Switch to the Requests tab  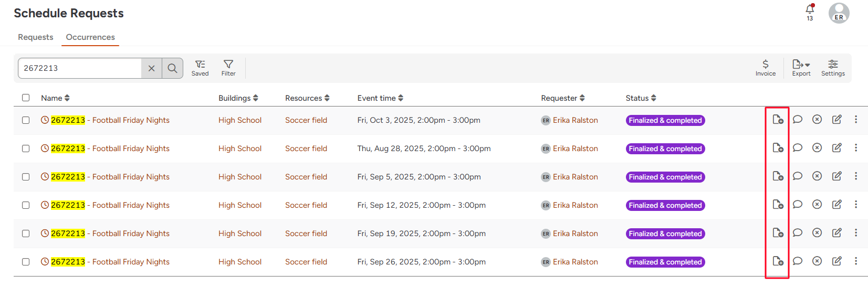36,37
